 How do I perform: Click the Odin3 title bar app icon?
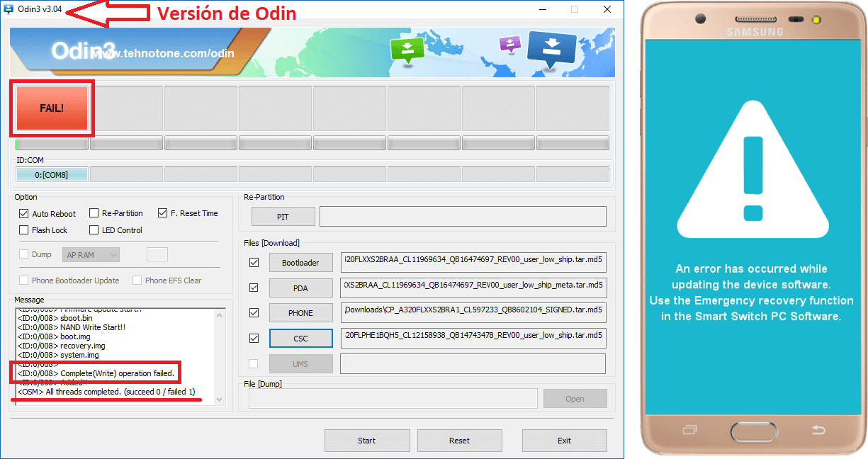(x=9, y=9)
